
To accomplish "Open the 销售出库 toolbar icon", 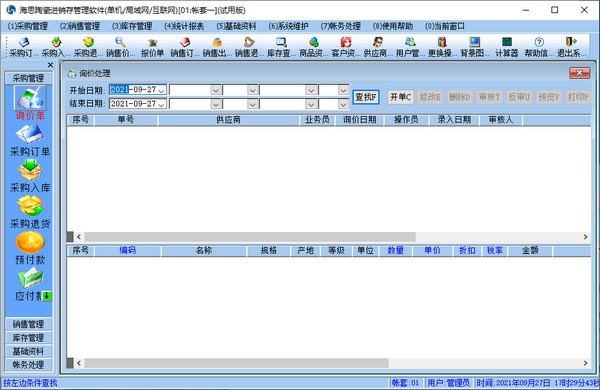I will pyautogui.click(x=217, y=47).
